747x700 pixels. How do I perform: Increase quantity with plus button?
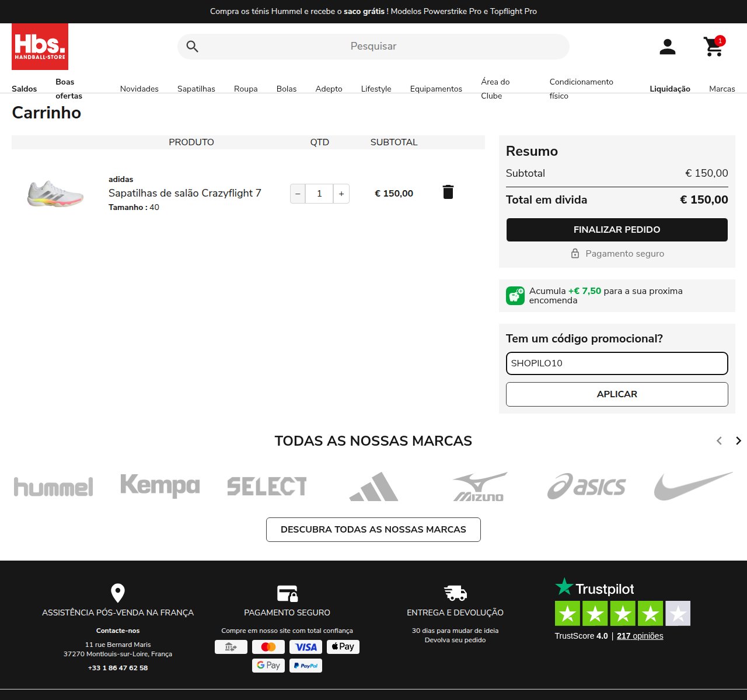(x=341, y=194)
